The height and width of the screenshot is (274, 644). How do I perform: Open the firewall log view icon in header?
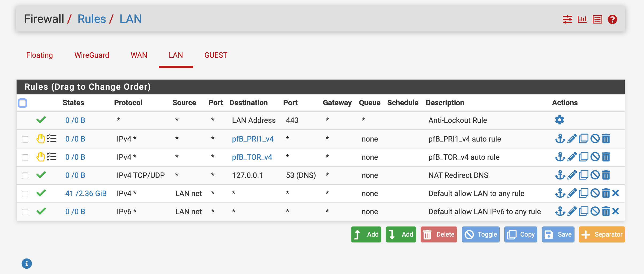tap(597, 19)
